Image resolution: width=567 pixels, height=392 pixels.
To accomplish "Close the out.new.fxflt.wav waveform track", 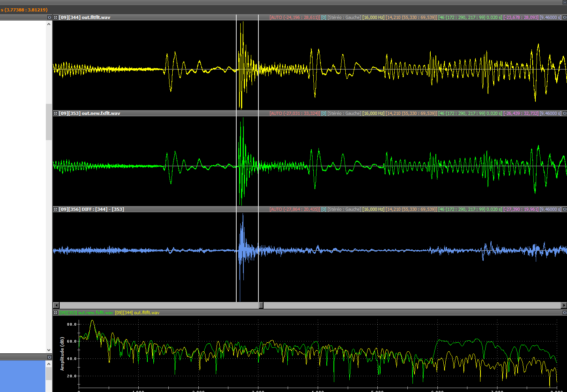I will tap(565, 113).
